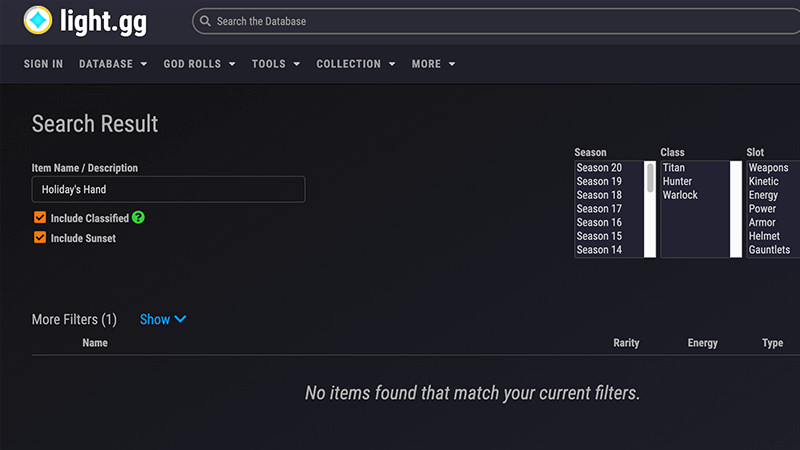Click the Item Name input field
The height and width of the screenshot is (450, 800).
tap(168, 189)
